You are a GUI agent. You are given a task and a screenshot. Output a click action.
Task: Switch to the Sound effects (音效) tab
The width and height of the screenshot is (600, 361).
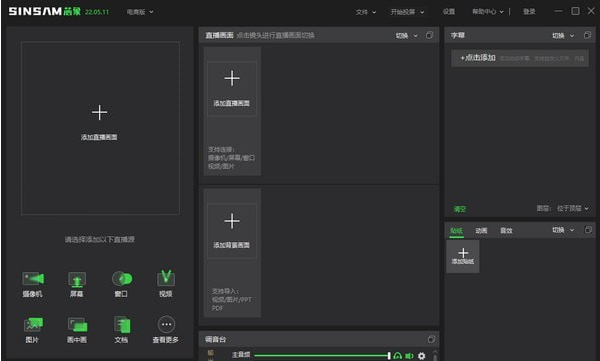tap(506, 230)
